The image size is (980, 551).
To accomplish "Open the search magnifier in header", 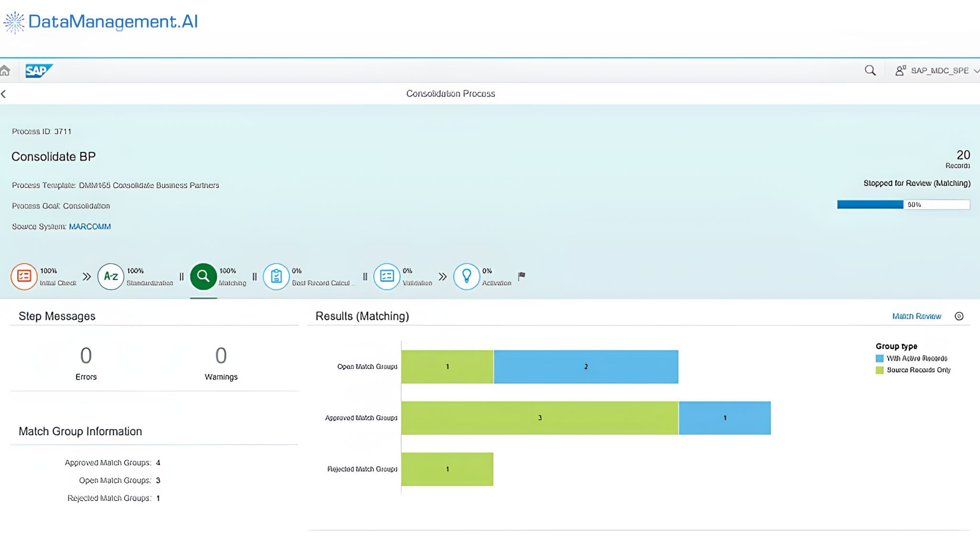I will pos(870,71).
